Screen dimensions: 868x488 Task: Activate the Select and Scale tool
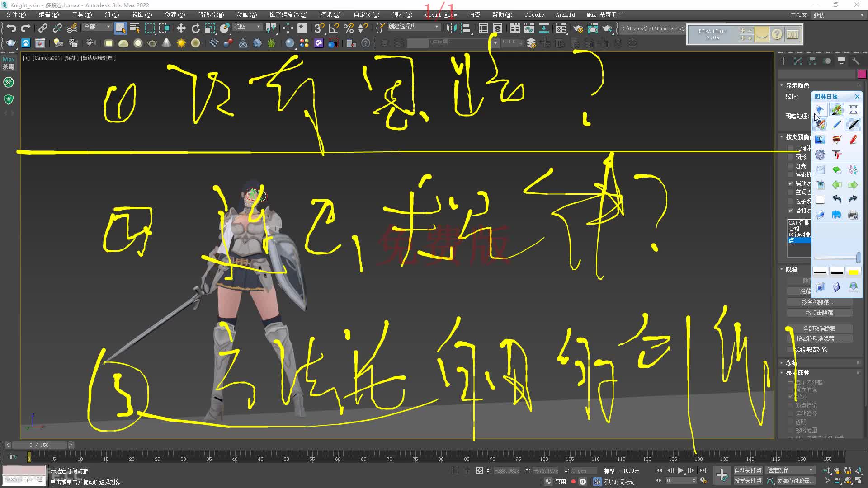tap(210, 28)
